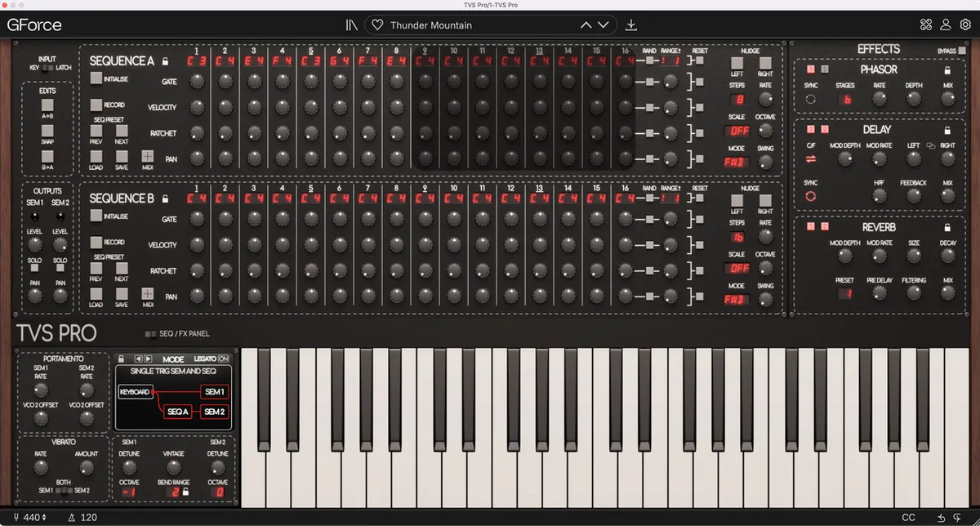Click the Delay left-right link icon
Viewport: 980px width, 526px height.
pos(930,146)
